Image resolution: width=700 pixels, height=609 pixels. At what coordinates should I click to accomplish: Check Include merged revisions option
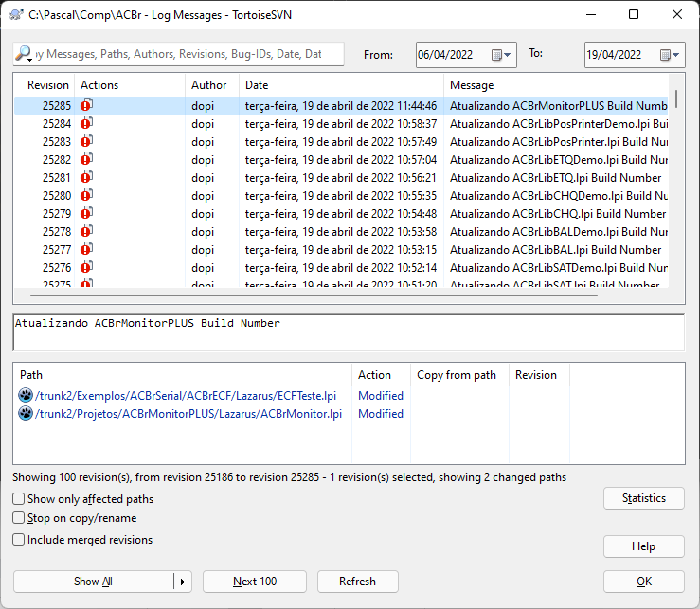(x=18, y=539)
